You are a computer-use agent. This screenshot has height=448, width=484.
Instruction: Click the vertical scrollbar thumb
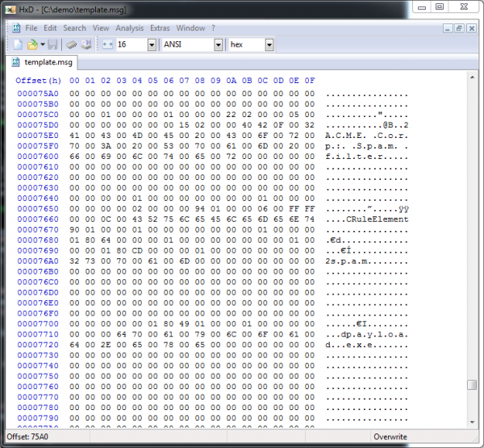(x=472, y=385)
